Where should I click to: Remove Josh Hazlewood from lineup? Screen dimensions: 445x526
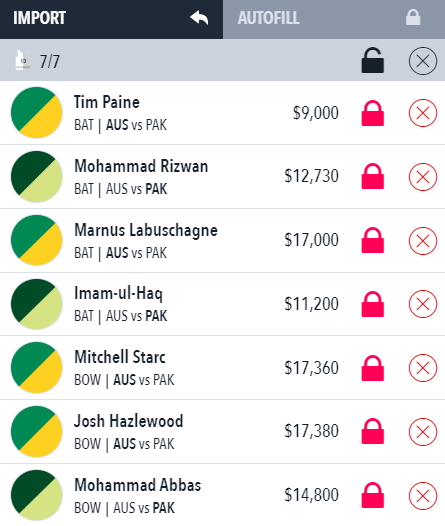[423, 432]
